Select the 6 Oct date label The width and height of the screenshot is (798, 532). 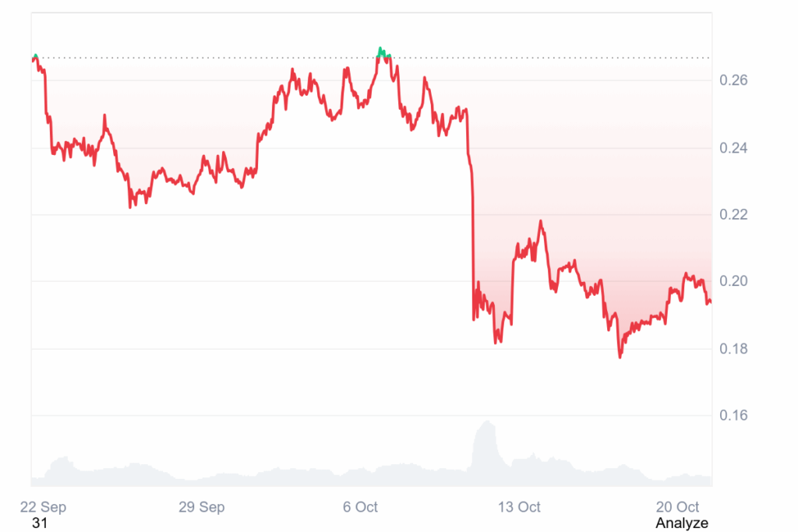tap(360, 507)
